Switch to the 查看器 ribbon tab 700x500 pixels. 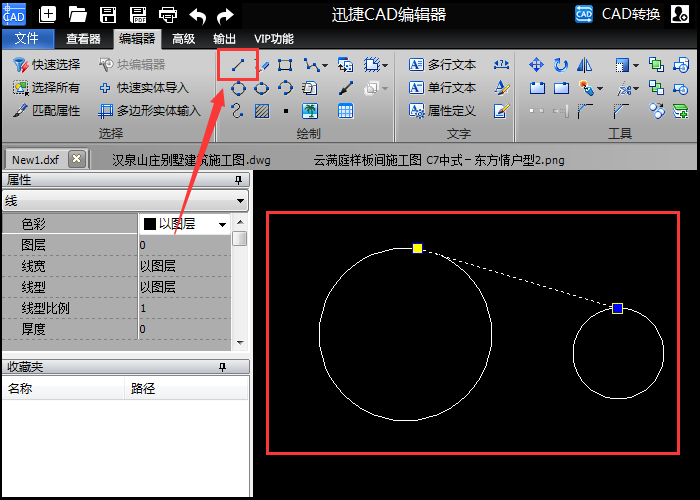(x=83, y=39)
